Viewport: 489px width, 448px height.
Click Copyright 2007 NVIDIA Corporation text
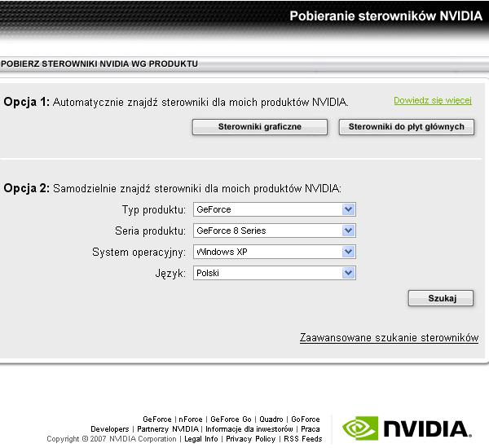click(112, 439)
